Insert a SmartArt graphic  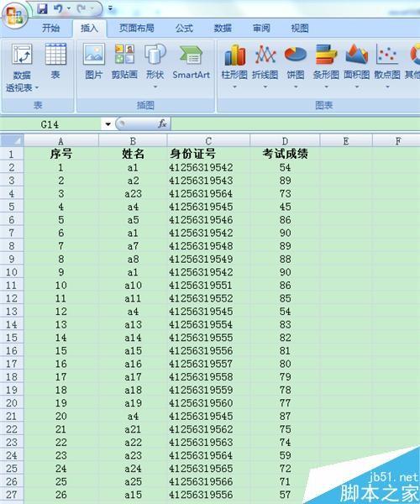(191, 61)
